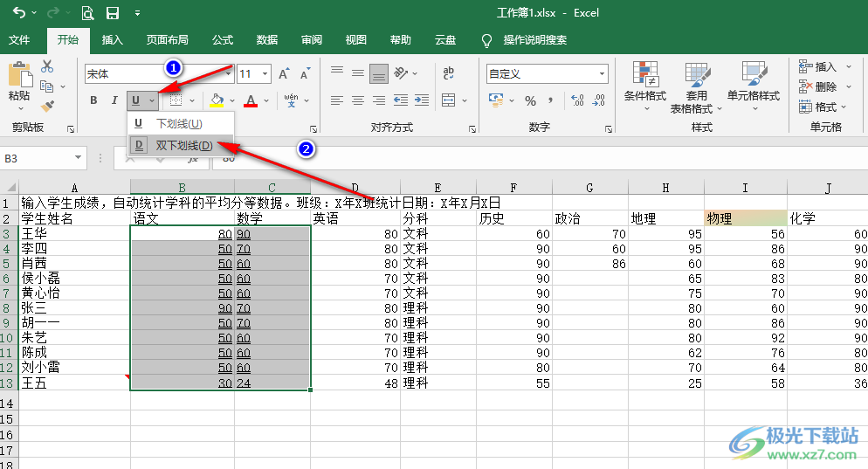Screen dimensions: 868x469
Task: Open Print Preview from quick access toolbar
Action: [87, 13]
